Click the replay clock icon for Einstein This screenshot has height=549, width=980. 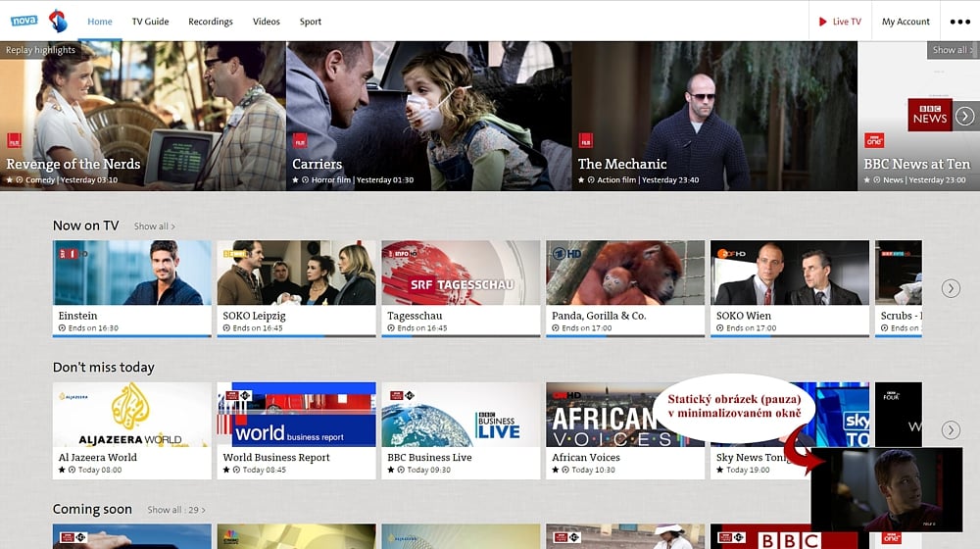click(62, 327)
